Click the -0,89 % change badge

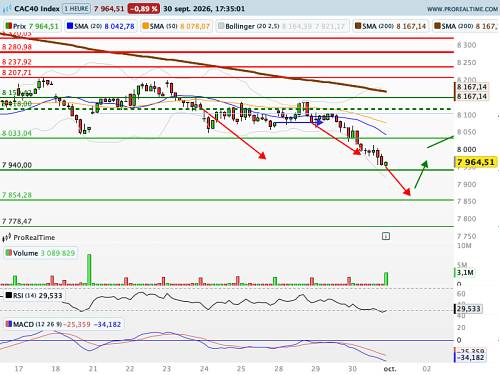point(143,9)
